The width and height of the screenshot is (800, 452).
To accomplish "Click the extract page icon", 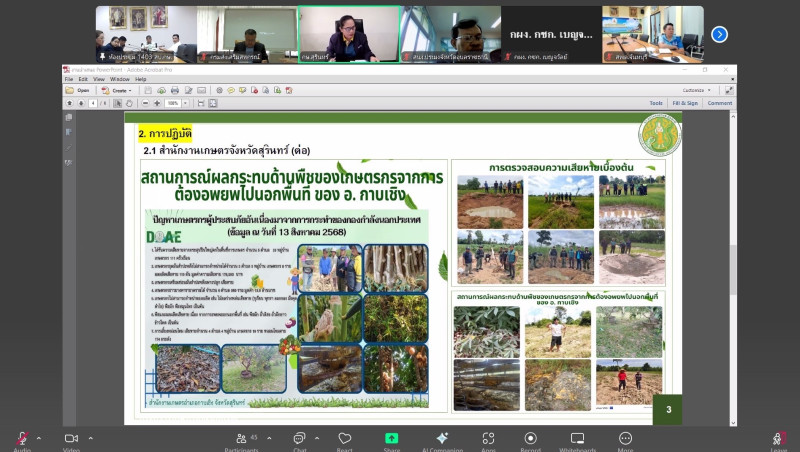I will pyautogui.click(x=266, y=90).
